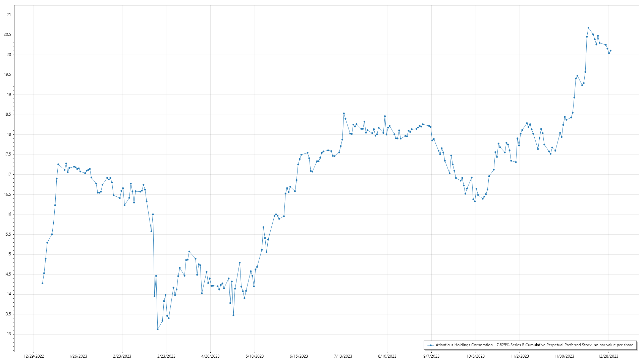Click the 21 y-axis value label
The height and width of the screenshot is (362, 644).
point(9,15)
